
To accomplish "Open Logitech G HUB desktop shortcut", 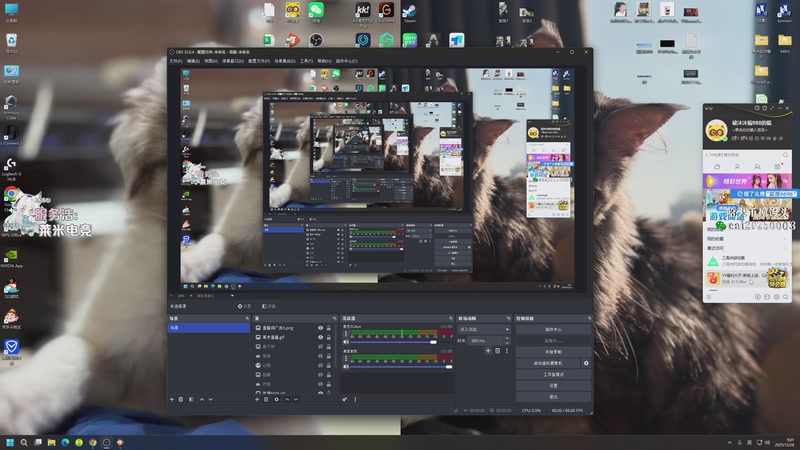I will tap(11, 168).
